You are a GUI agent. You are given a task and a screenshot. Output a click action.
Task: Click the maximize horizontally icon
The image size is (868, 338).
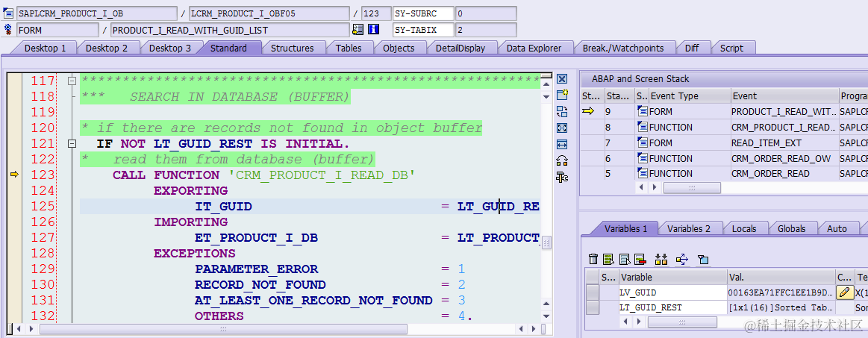pos(562,145)
